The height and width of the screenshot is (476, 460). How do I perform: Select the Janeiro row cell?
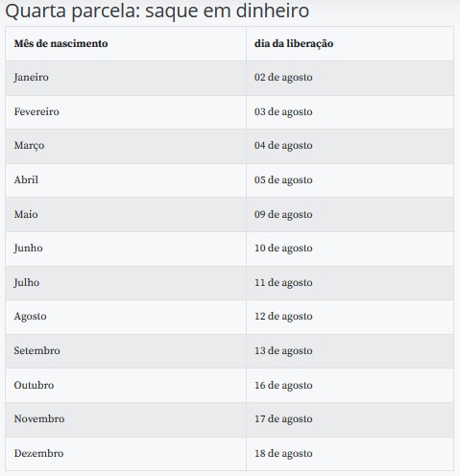126,78
